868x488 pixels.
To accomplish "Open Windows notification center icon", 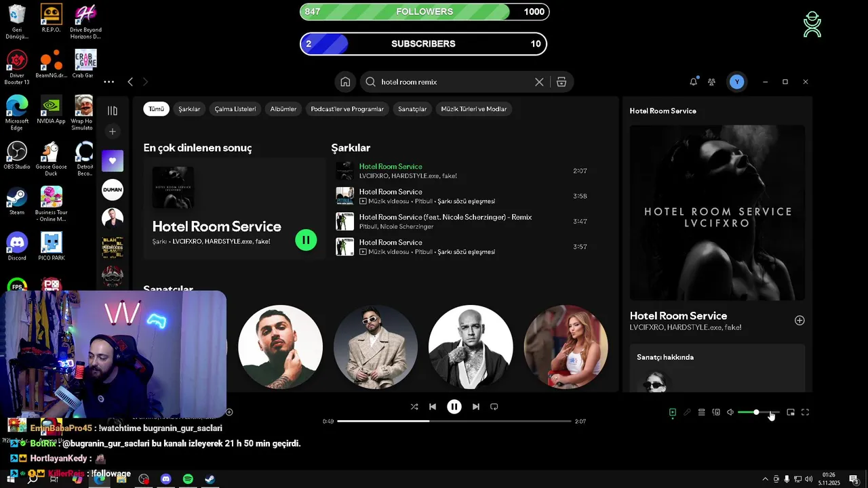I will tap(854, 479).
